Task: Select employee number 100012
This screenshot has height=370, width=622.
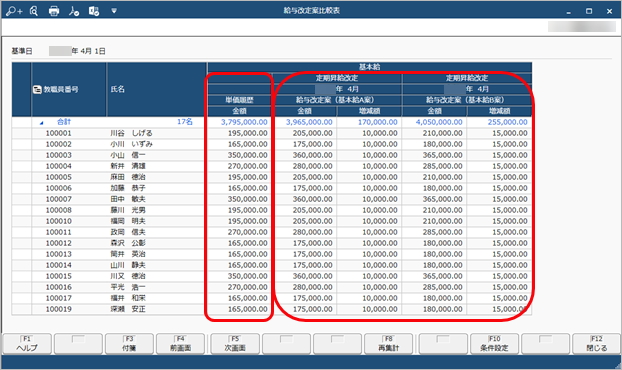Action: 59,243
